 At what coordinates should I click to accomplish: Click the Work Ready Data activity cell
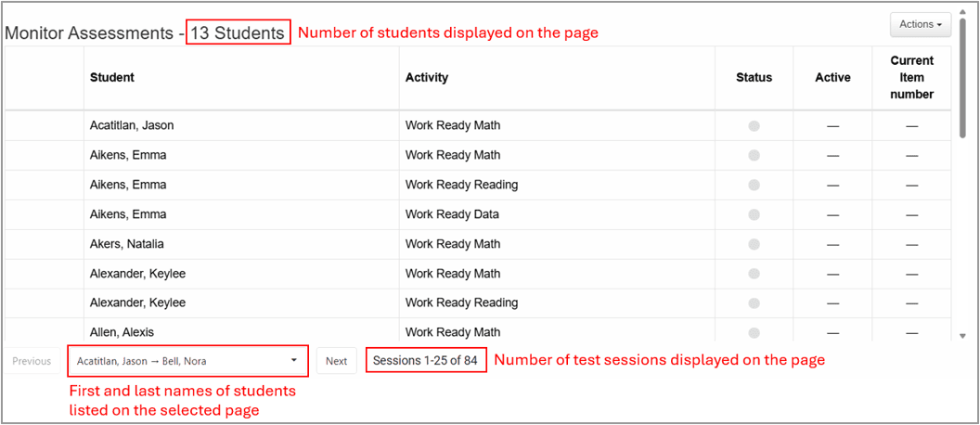click(452, 214)
